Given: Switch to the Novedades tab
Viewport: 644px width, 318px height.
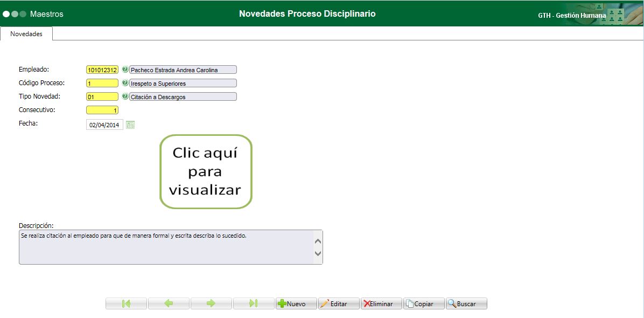Looking at the screenshot, I should (26, 33).
